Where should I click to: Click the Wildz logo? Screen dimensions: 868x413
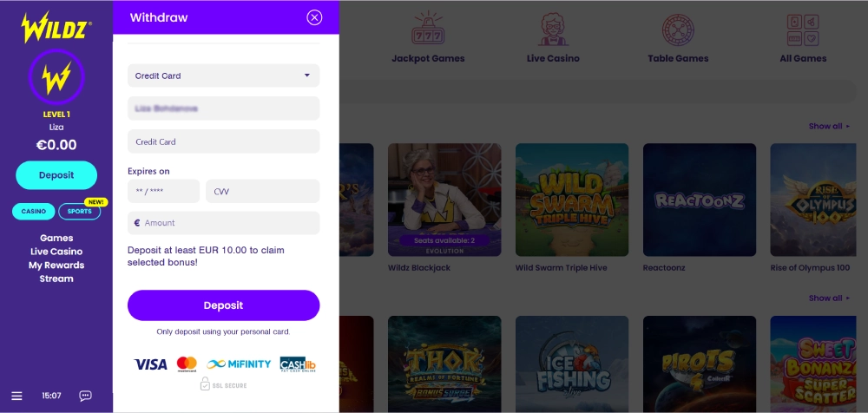pyautogui.click(x=56, y=27)
